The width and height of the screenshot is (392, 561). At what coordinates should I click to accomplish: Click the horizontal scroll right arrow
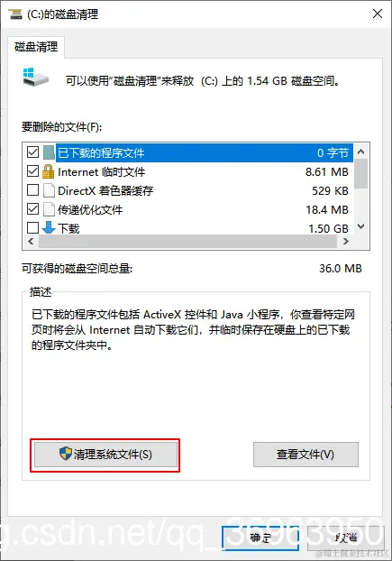(345, 242)
